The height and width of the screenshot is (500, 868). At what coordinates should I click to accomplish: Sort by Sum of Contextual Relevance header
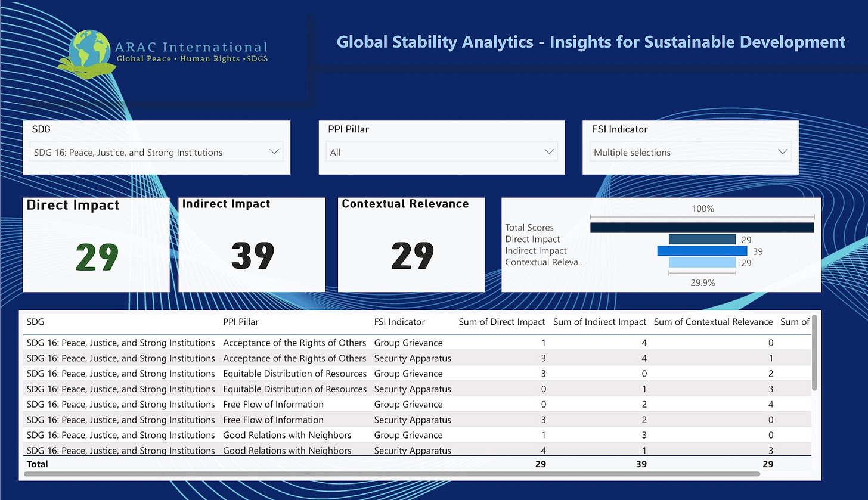[x=713, y=322]
